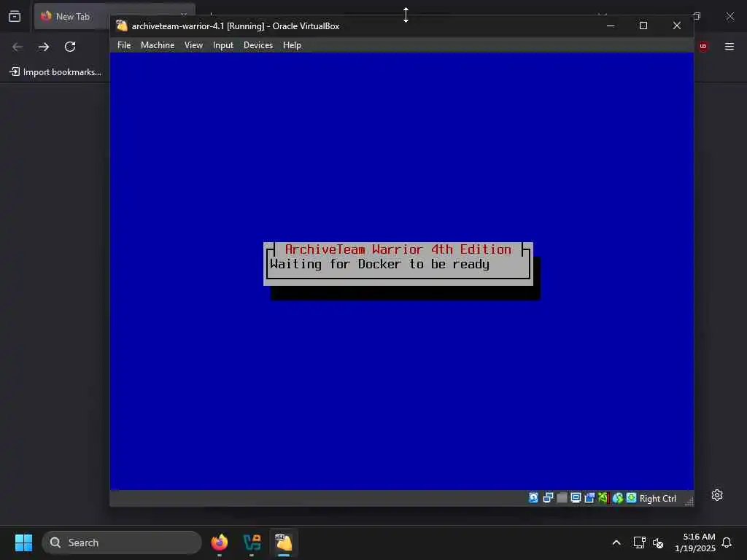Click the screen recording status icon
747x560 pixels.
tap(589, 498)
